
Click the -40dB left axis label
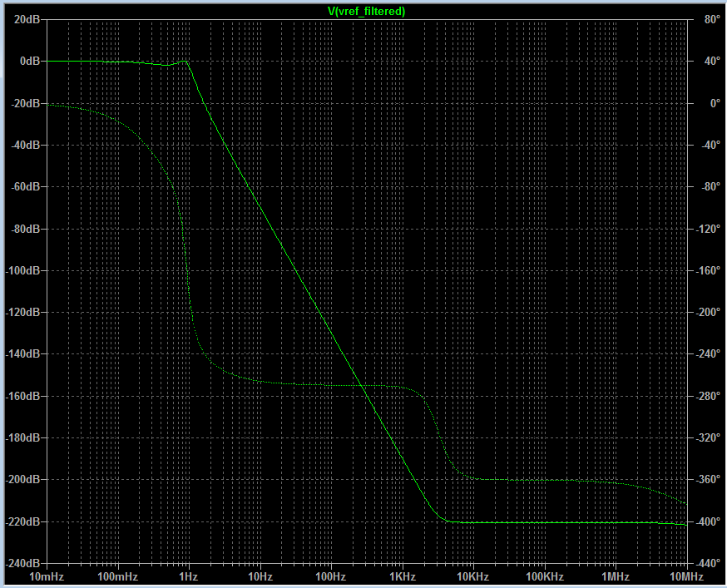(25, 146)
